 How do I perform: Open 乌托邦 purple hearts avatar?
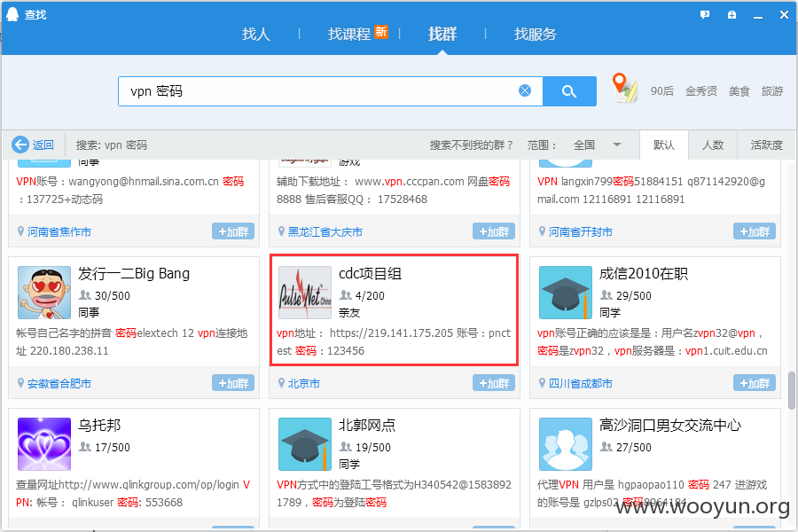click(x=44, y=444)
